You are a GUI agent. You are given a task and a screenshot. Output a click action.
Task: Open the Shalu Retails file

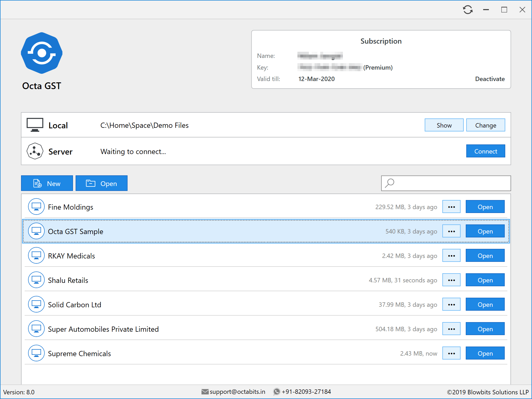point(485,280)
